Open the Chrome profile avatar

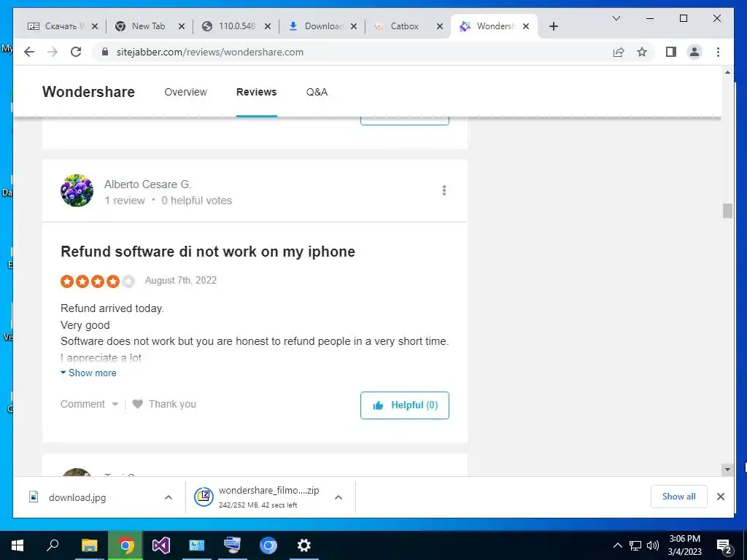tap(694, 52)
